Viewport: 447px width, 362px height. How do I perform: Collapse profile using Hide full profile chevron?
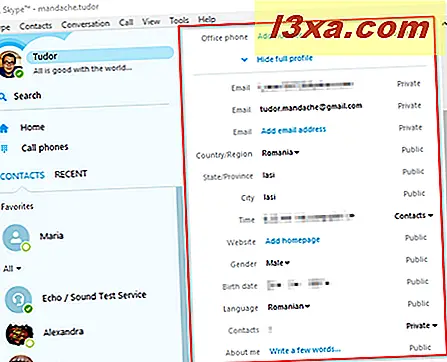244,60
